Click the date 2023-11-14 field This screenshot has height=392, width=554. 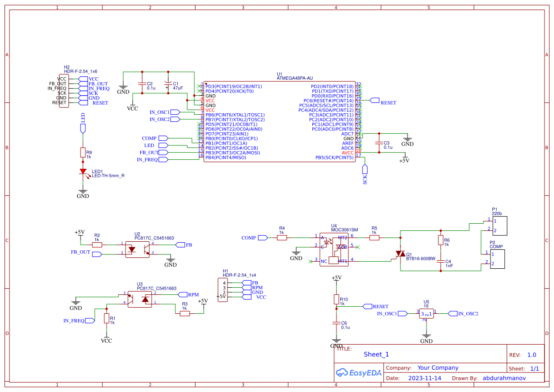[x=424, y=378]
